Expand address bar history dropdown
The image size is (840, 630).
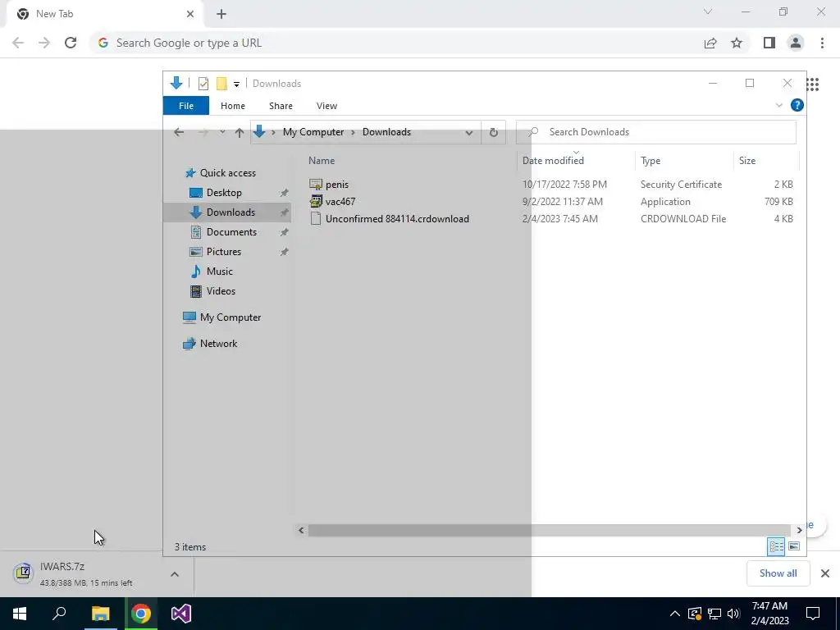tap(468, 133)
